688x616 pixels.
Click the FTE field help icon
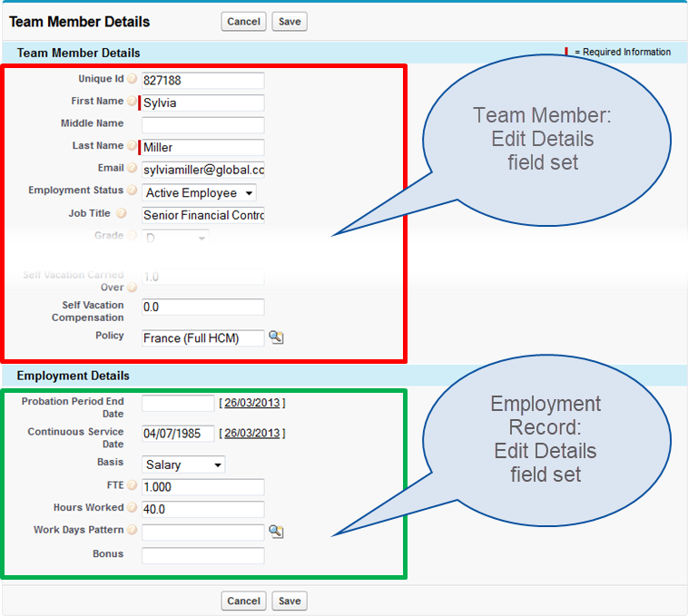[x=133, y=485]
